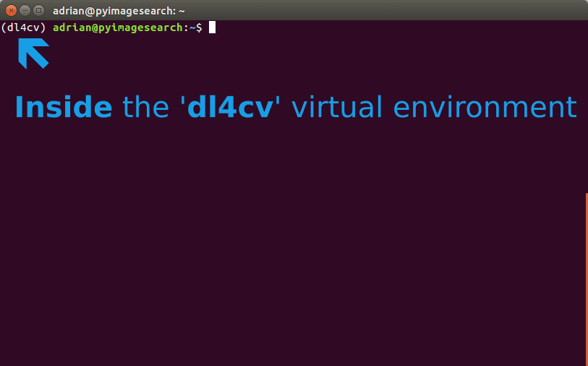Click the window title adrian@pyimagesearch: ~
This screenshot has width=588, height=366.
click(119, 11)
